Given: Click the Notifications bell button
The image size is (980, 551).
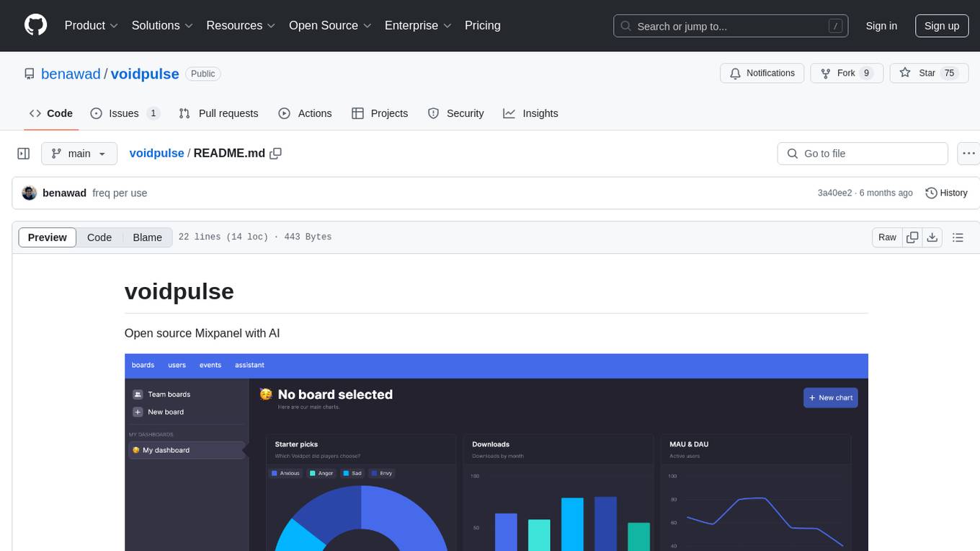Looking at the screenshot, I should (x=762, y=73).
